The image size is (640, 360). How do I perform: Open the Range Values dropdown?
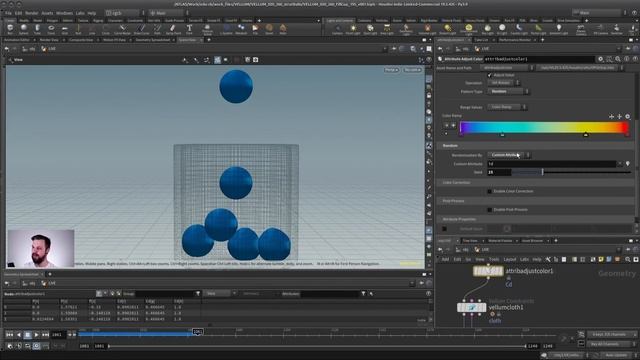507,107
